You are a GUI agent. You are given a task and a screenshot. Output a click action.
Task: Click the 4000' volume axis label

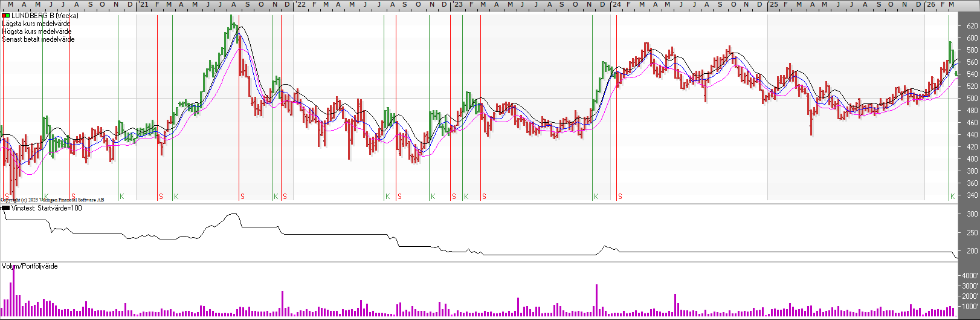pos(970,276)
